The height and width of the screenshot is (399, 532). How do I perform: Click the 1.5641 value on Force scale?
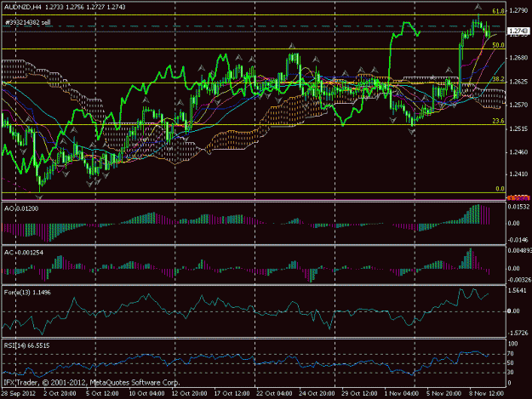(x=518, y=290)
